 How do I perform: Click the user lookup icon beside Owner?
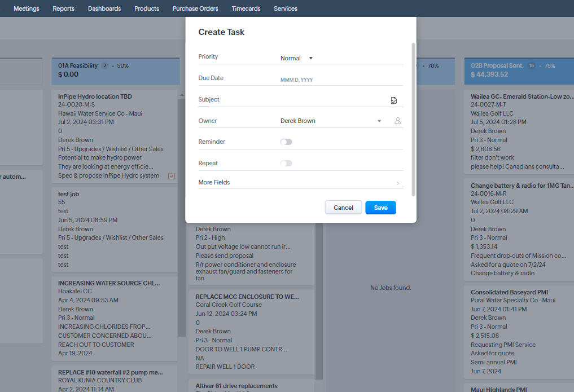click(397, 121)
